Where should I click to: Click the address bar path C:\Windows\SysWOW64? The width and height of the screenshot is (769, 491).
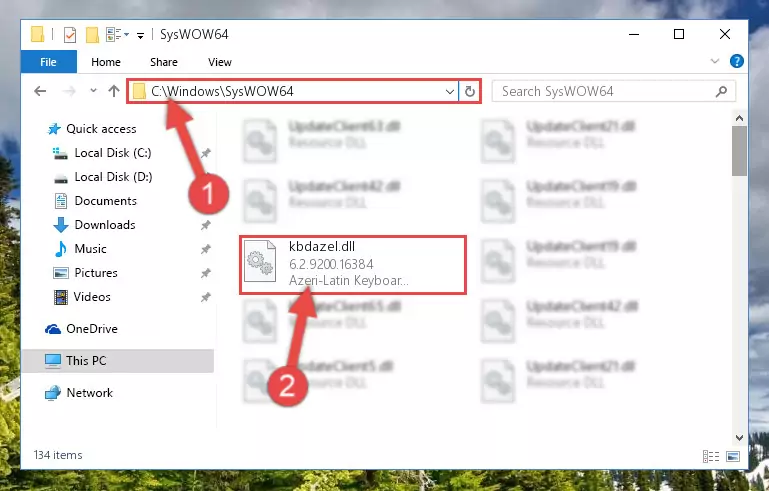pyautogui.click(x=222, y=91)
